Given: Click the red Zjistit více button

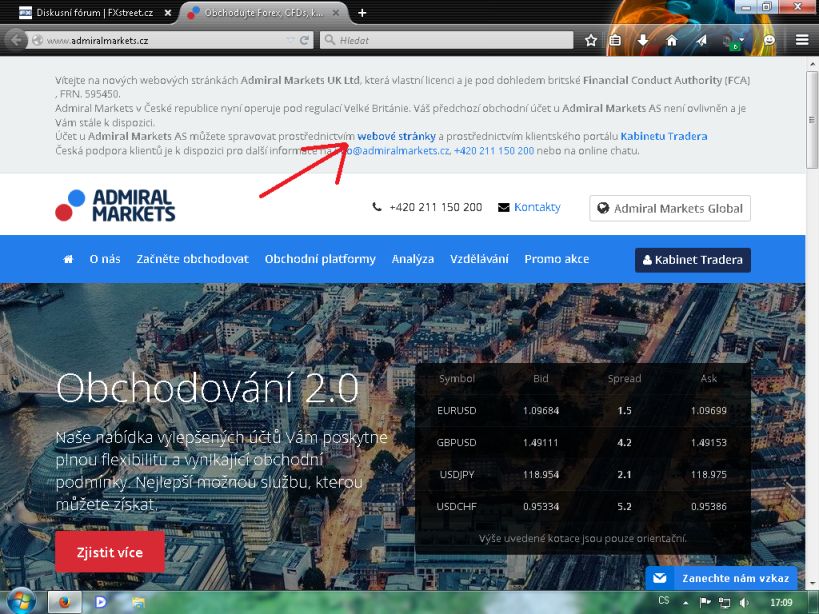Looking at the screenshot, I should tap(110, 552).
